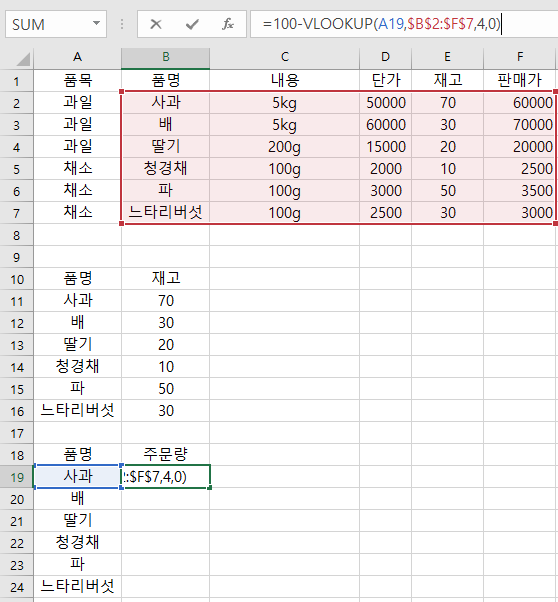558x602 pixels.
Task: Select value 50 in cell B15
Action: tap(166, 389)
